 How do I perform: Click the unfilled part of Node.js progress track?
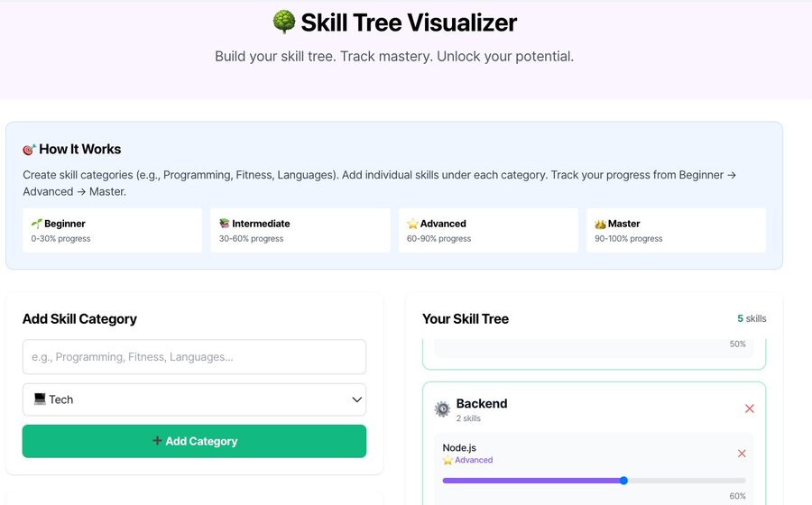(x=687, y=481)
